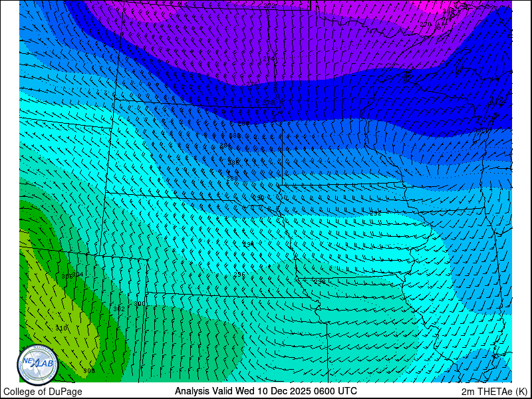Select the 298 contour label
This screenshot has height=399, width=532.
tap(320, 281)
